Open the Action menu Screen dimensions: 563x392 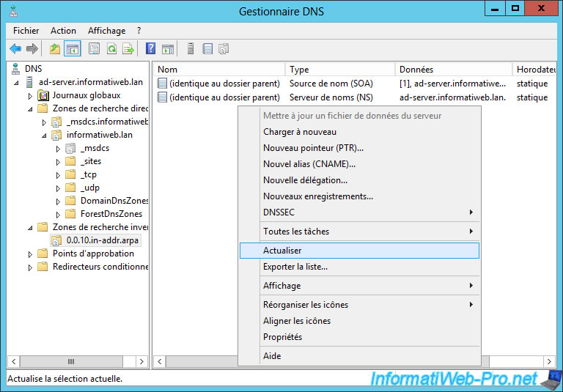[63, 31]
